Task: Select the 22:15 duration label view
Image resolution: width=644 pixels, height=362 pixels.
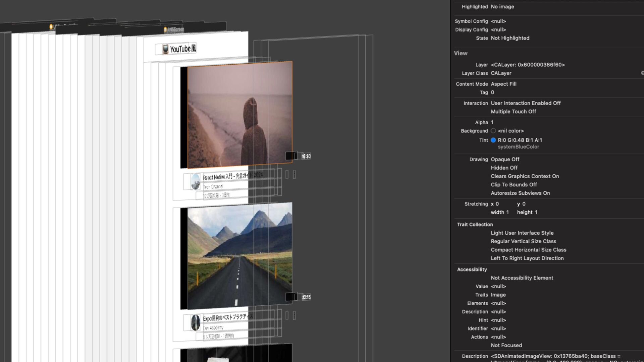Action: coord(306,297)
